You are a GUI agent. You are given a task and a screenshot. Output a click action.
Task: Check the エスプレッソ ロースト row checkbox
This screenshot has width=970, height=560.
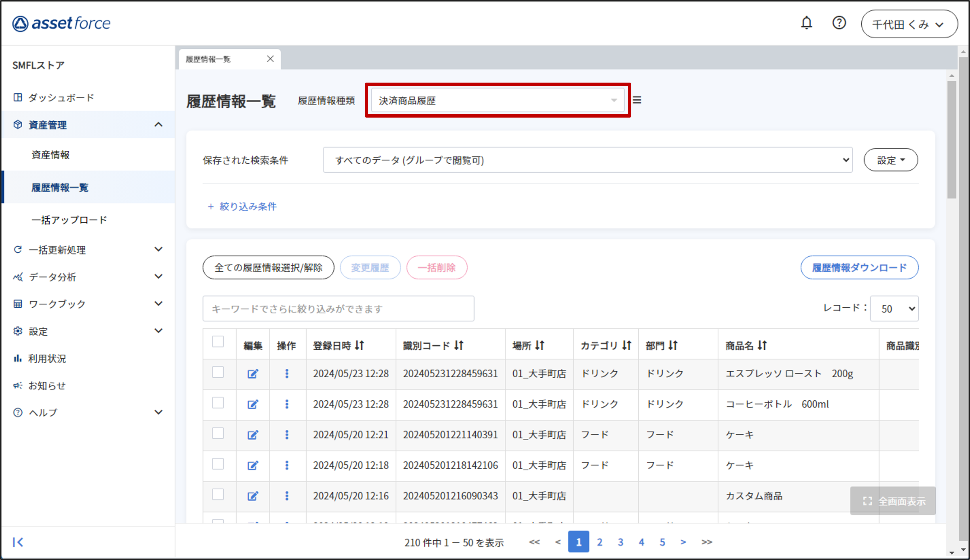(218, 372)
